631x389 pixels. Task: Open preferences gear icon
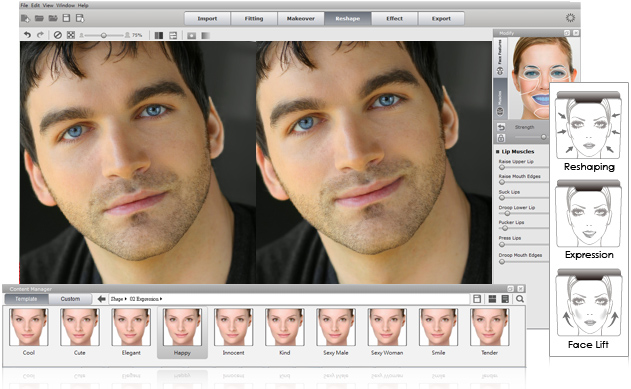(x=570, y=18)
